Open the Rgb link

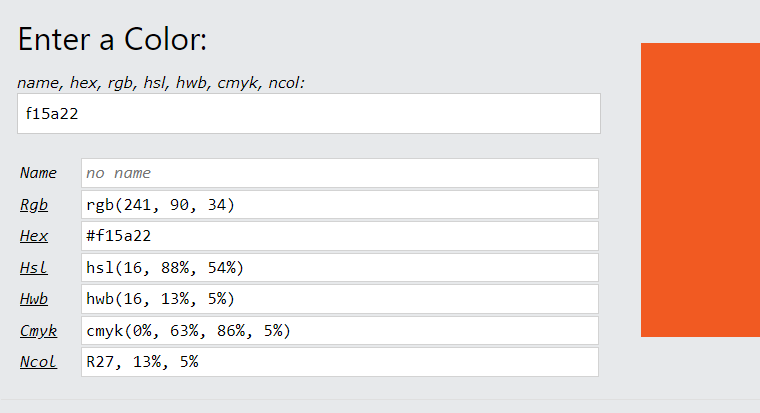(x=34, y=205)
